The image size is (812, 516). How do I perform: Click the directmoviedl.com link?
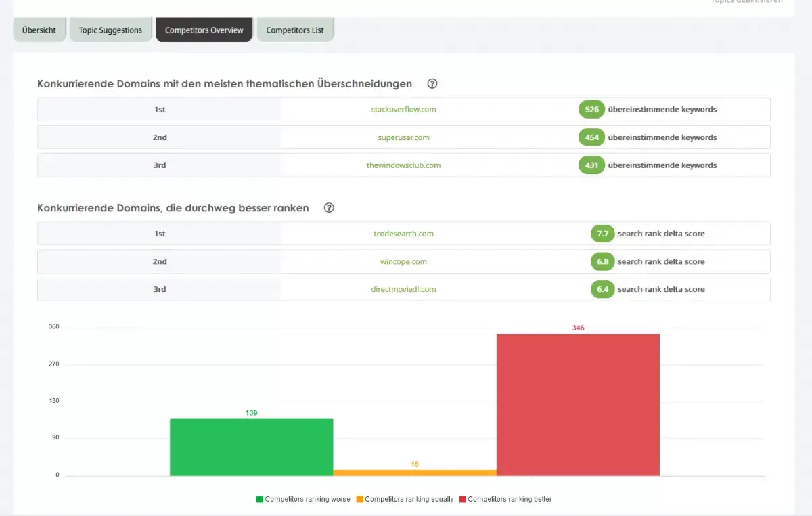point(403,289)
